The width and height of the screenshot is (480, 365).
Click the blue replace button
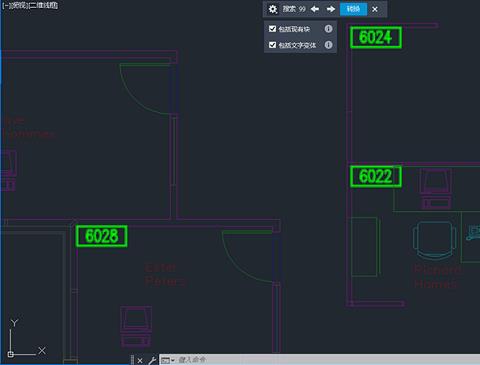[353, 9]
